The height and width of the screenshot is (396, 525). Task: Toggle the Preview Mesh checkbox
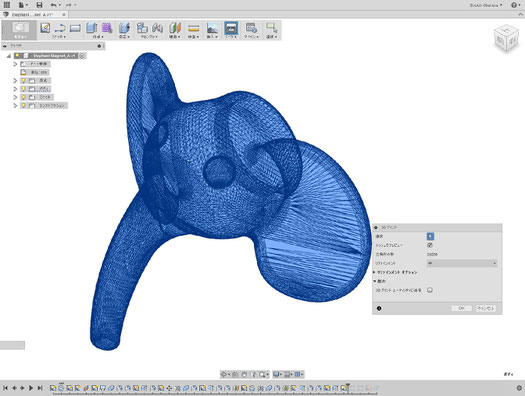point(430,245)
